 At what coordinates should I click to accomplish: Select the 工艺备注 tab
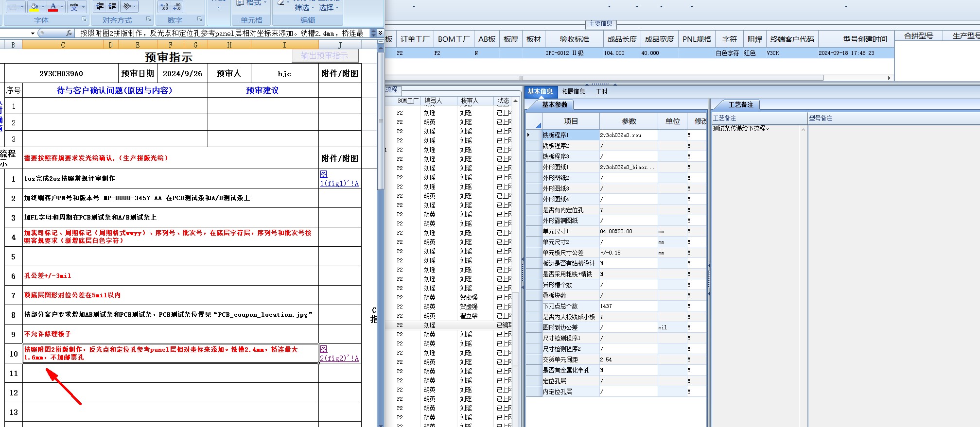pos(740,104)
